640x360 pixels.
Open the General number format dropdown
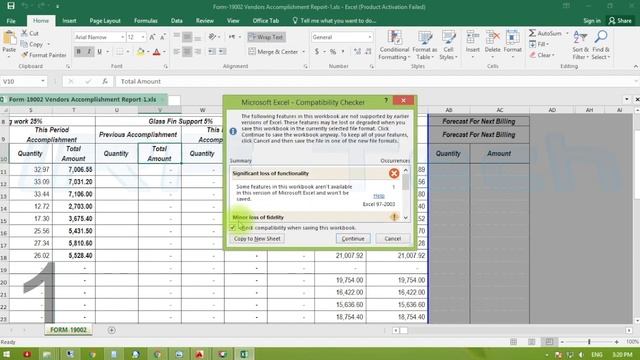click(370, 37)
